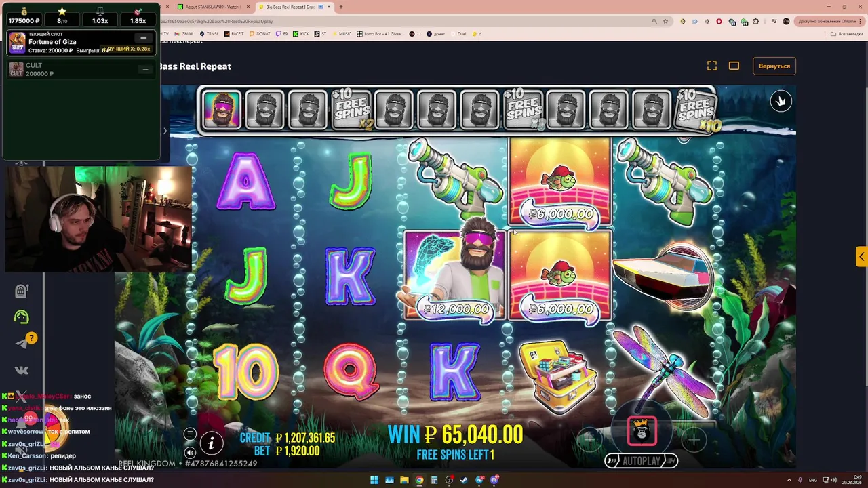
Task: Open Discord from the taskbar
Action: (x=495, y=480)
